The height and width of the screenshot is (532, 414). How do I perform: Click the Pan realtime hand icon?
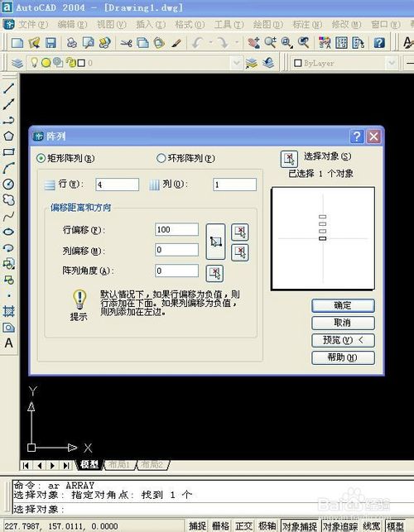coord(253,43)
